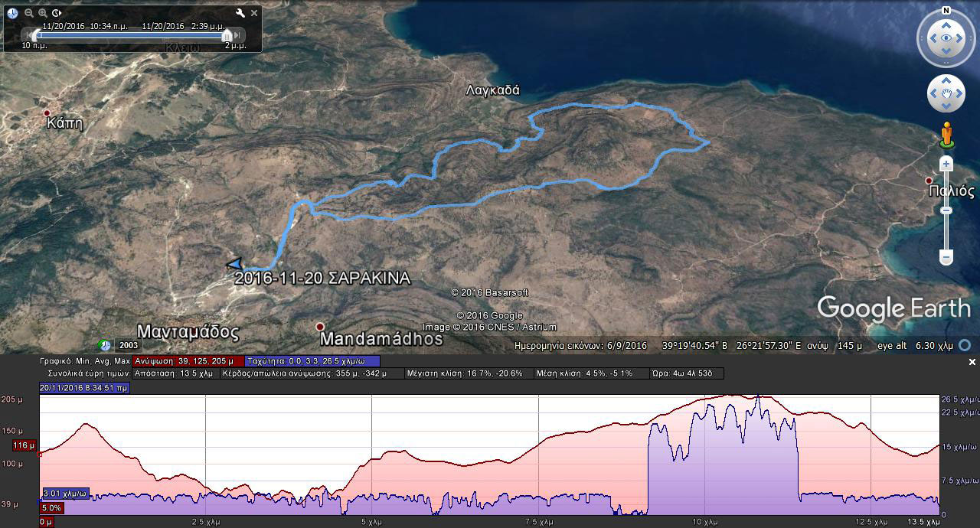The width and height of the screenshot is (980, 528).
Task: Click the imagery date 6/9/2016 status
Action: (580, 346)
